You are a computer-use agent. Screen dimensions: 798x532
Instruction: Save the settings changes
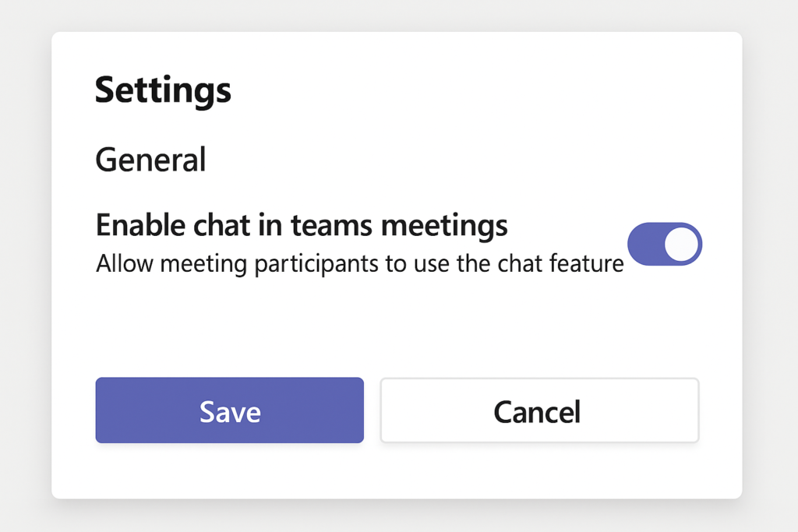230,410
